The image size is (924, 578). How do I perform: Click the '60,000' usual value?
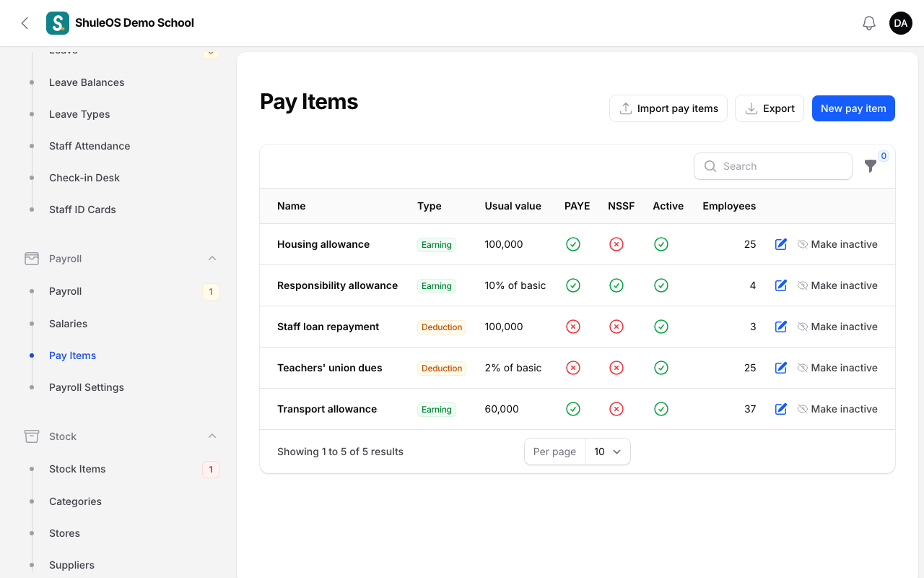[502, 409]
